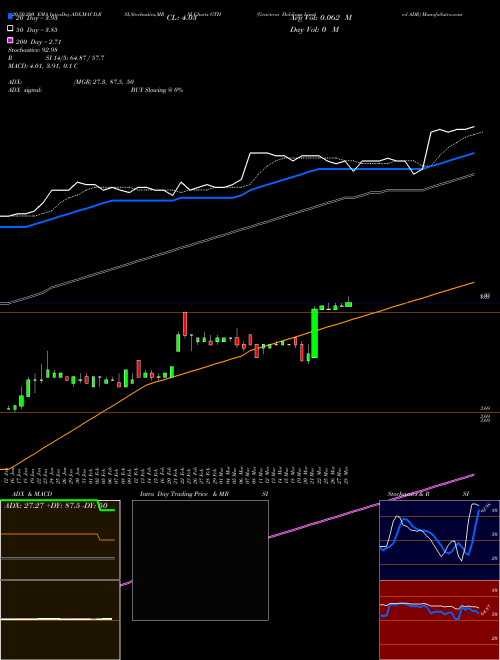The image size is (500, 660).
Task: Open the red RSI panel chart
Action: pos(439,620)
